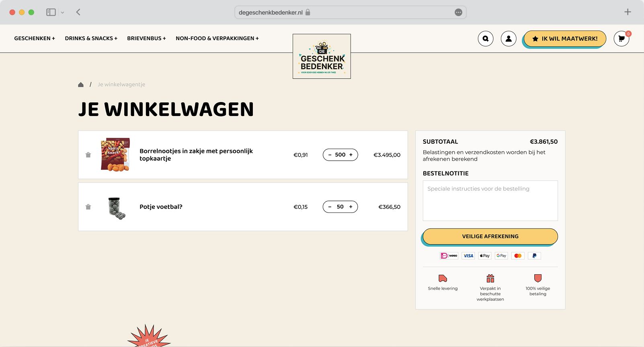Expand the Drinks & Snacks menu
The width and height of the screenshot is (644, 347).
tap(91, 39)
